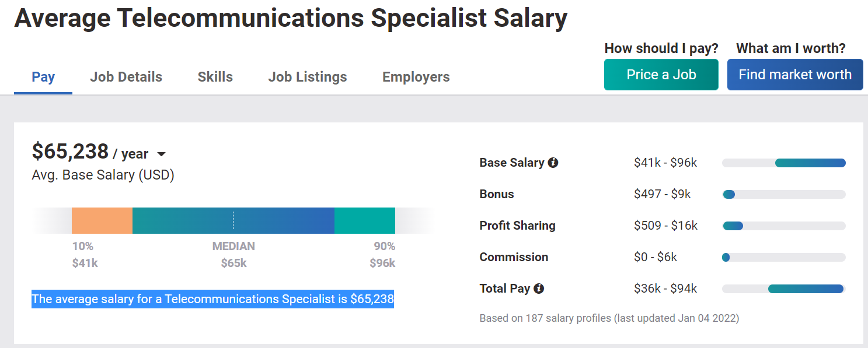Click the Profit Sharing range bar
868x348 pixels.
(733, 226)
